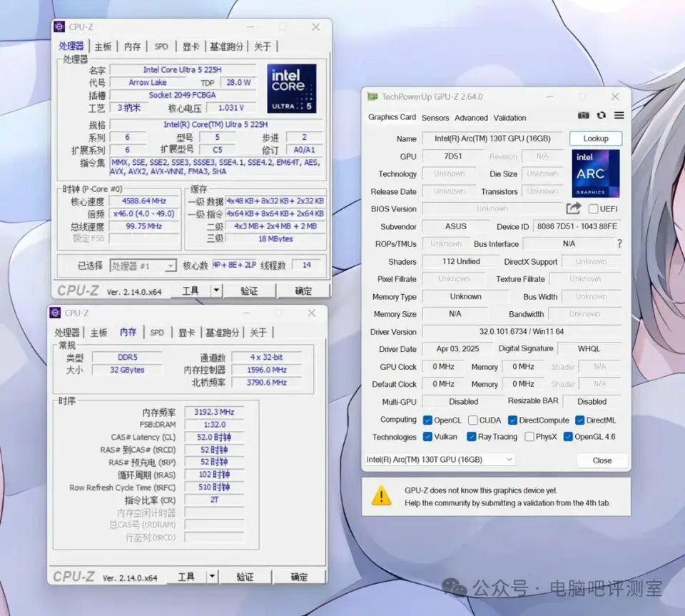Open the 处理器 #1 selection dropdown
Screen dimensions: 685x616
point(143,266)
